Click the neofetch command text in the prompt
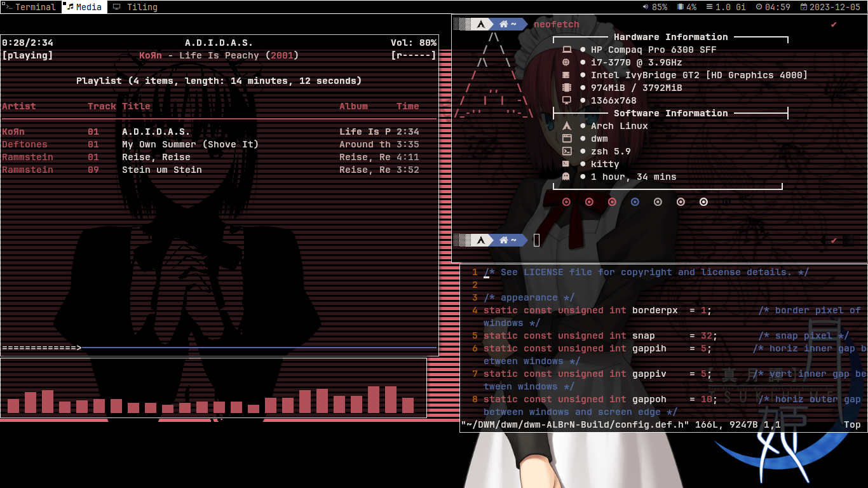This screenshot has width=868, height=488. pyautogui.click(x=556, y=24)
